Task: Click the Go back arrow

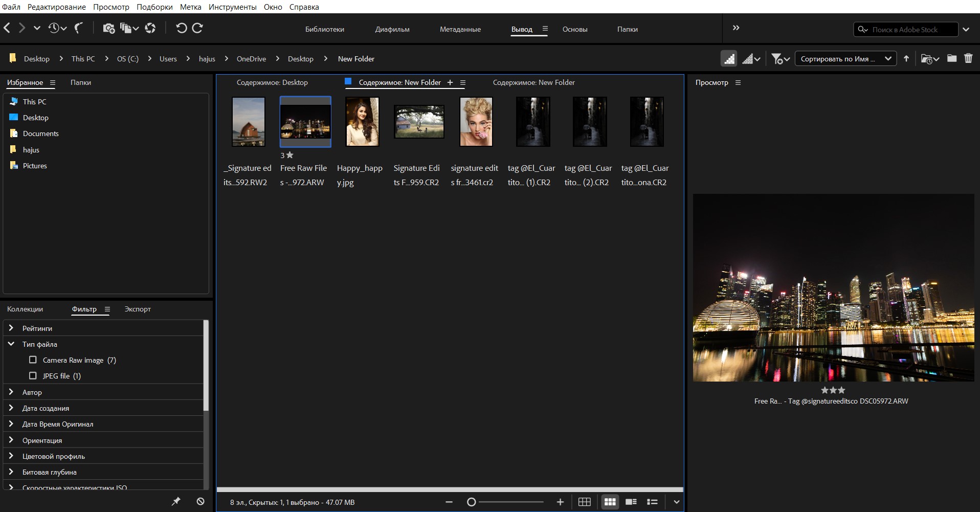Action: coord(7,28)
